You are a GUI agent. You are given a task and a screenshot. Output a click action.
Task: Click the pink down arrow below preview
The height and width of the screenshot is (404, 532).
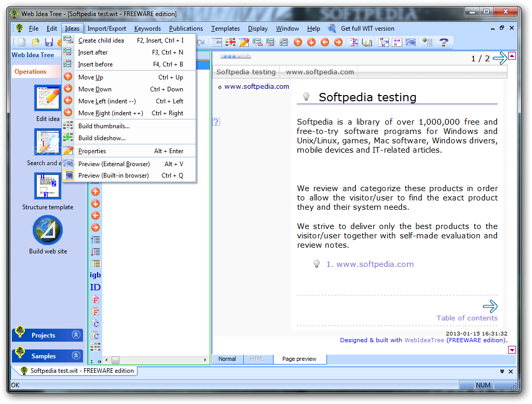point(512,349)
